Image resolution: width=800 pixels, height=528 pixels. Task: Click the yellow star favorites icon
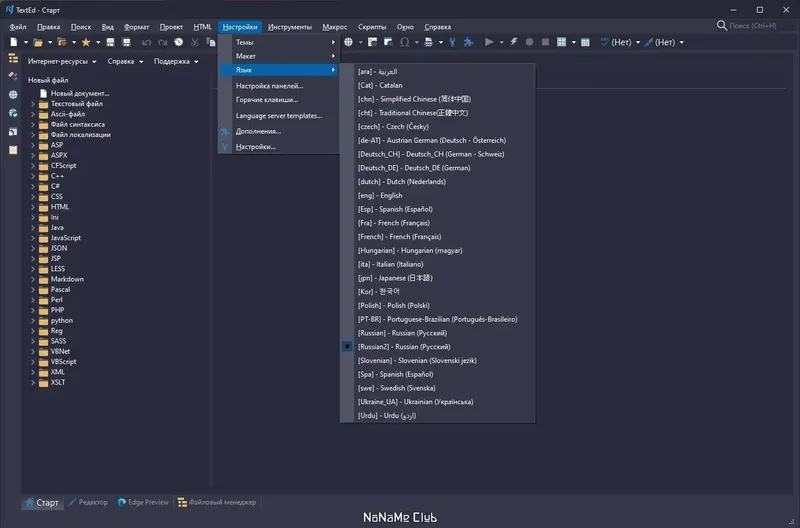[86, 42]
